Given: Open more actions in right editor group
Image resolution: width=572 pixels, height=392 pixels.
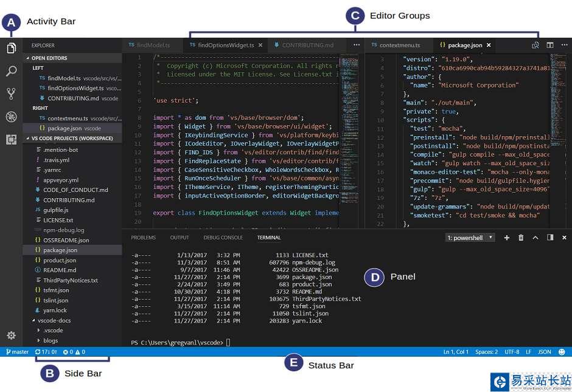Looking at the screenshot, I should [x=564, y=45].
